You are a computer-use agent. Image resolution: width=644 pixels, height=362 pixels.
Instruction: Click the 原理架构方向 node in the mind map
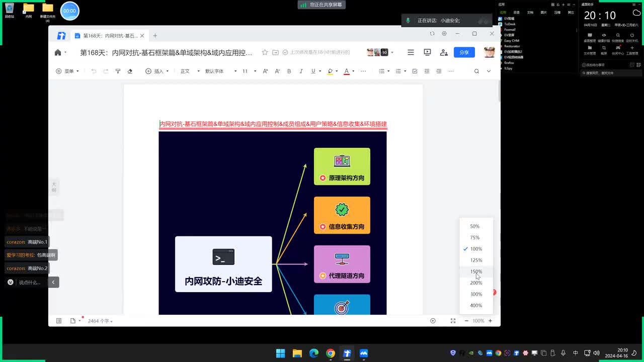pos(342,166)
